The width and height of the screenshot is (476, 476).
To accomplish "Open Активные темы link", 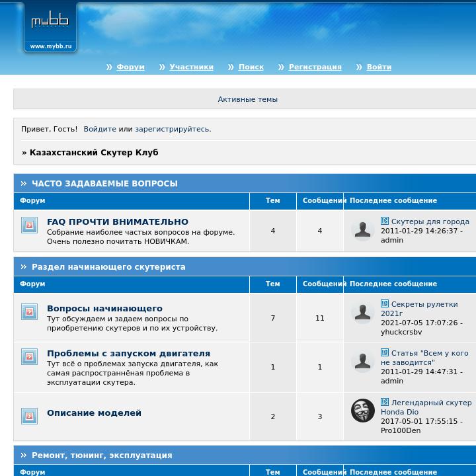I will click(248, 99).
